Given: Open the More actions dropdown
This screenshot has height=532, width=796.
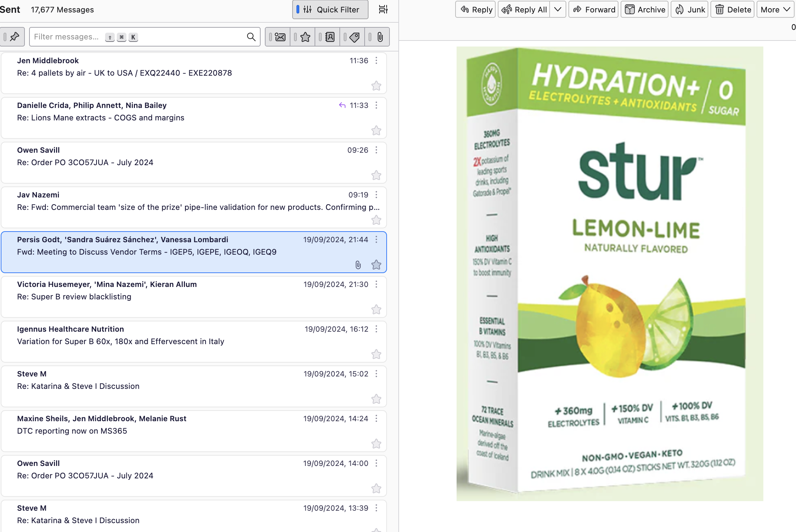Looking at the screenshot, I should click(775, 10).
